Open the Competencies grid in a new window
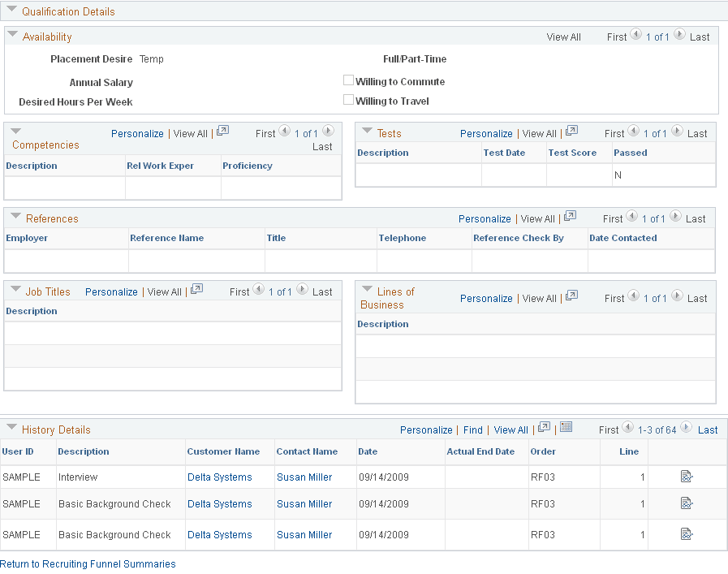 click(x=222, y=129)
